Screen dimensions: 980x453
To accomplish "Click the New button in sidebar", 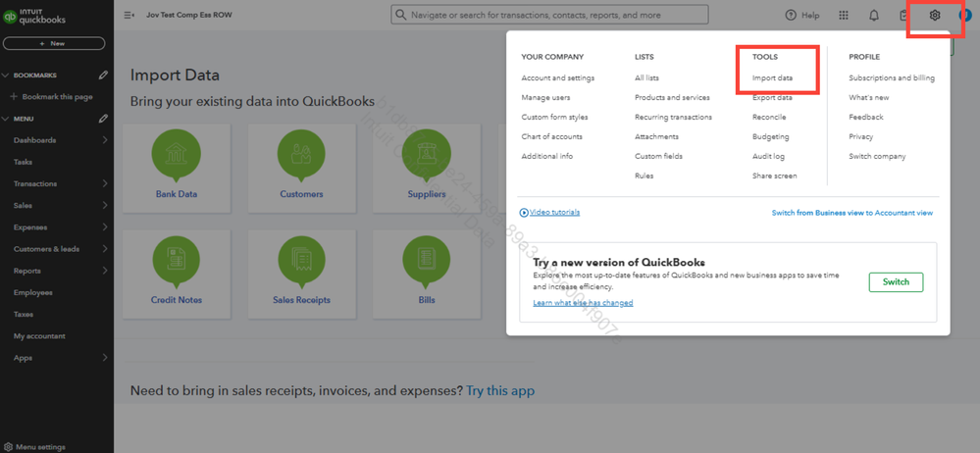I will click(x=54, y=44).
